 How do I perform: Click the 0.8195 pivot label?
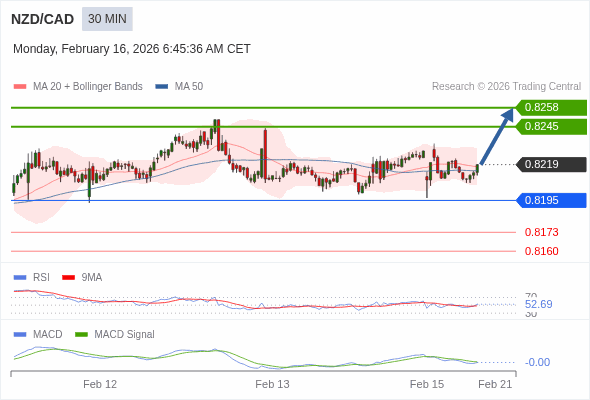pos(551,200)
